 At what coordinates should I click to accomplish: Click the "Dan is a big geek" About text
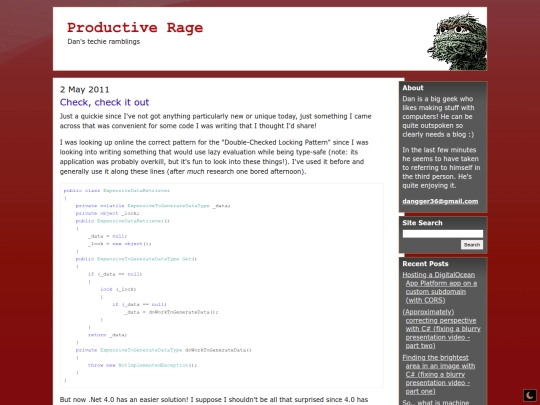tap(438, 117)
